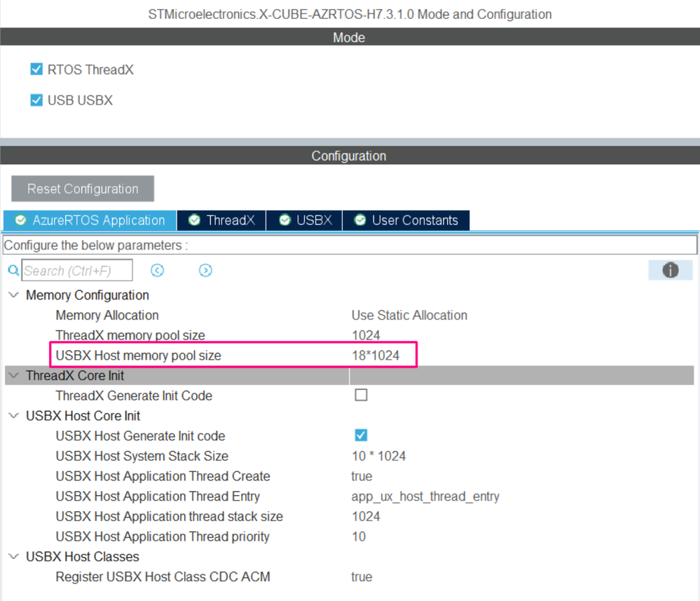Uncheck USB USBX checkbox
This screenshot has height=601, width=700.
tap(36, 100)
